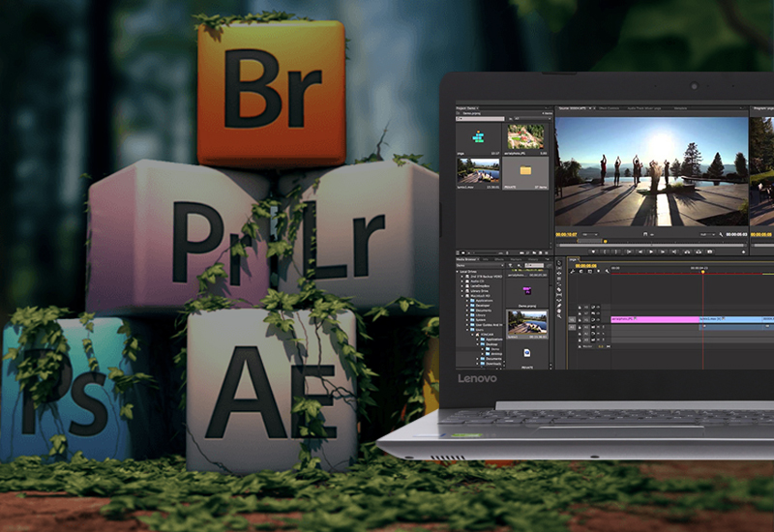Expand the Library Drive node
Image resolution: width=774 pixels, height=532 pixels.
click(x=462, y=291)
